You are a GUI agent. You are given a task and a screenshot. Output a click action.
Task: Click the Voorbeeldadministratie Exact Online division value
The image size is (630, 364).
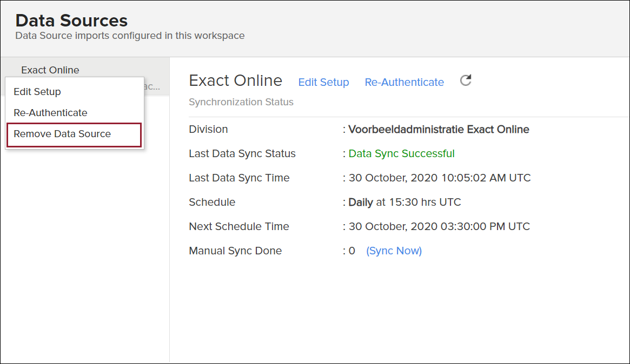[x=439, y=129]
